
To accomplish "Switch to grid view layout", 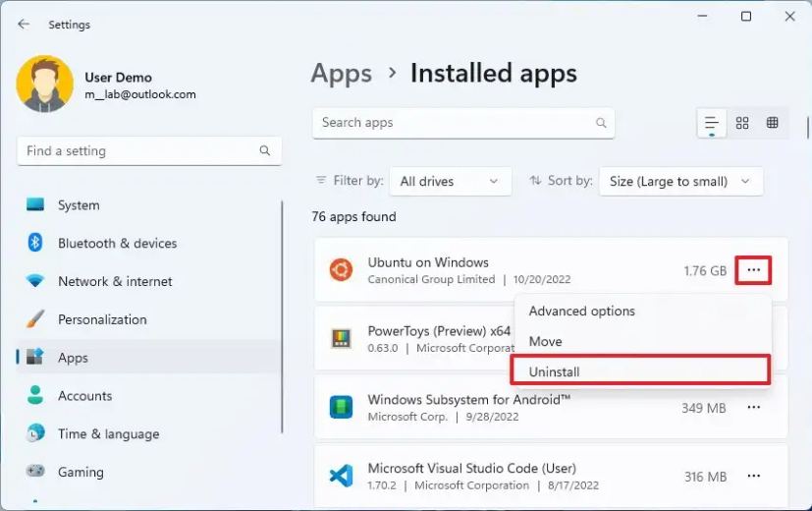I will [742, 123].
